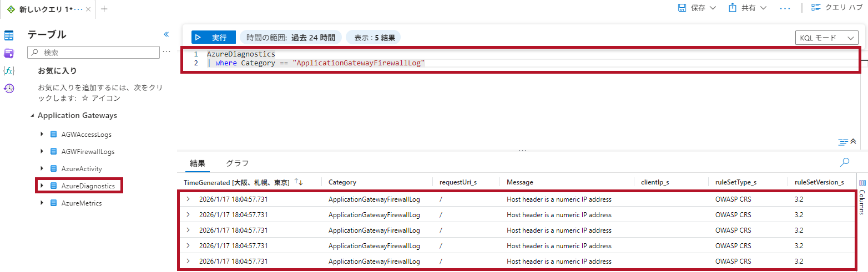Open the Queries icon in left sidebar

pos(9,53)
